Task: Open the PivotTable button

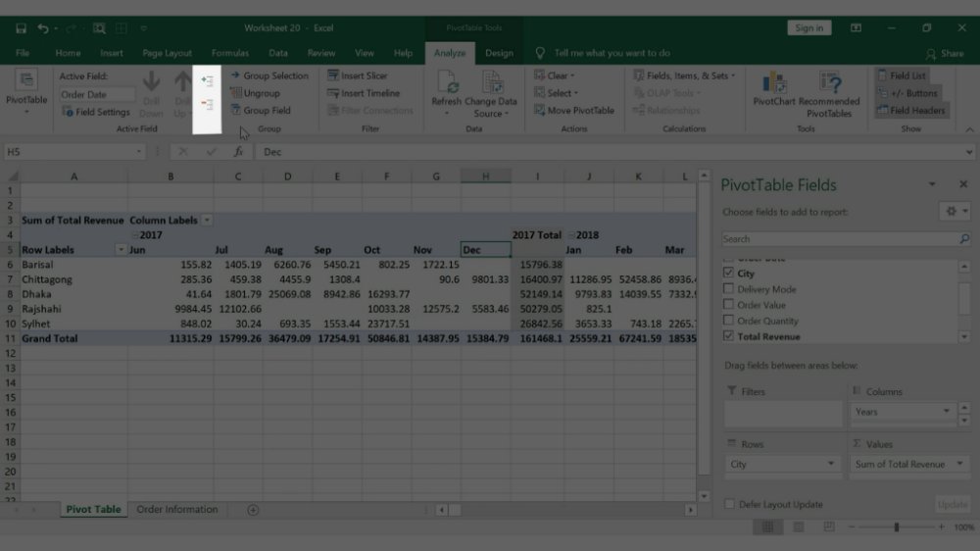Action: 26,92
